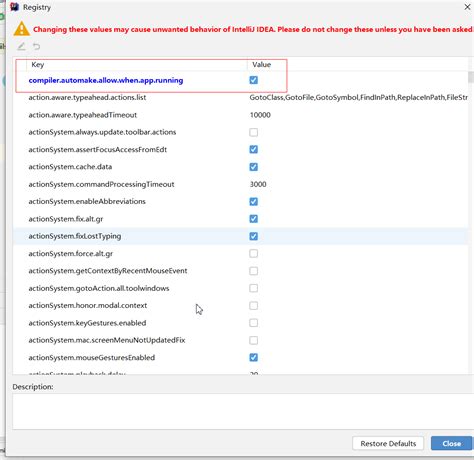The height and width of the screenshot is (460, 474).
Task: Uncheck actionSystem.enableAbbreviations
Action: (253, 201)
